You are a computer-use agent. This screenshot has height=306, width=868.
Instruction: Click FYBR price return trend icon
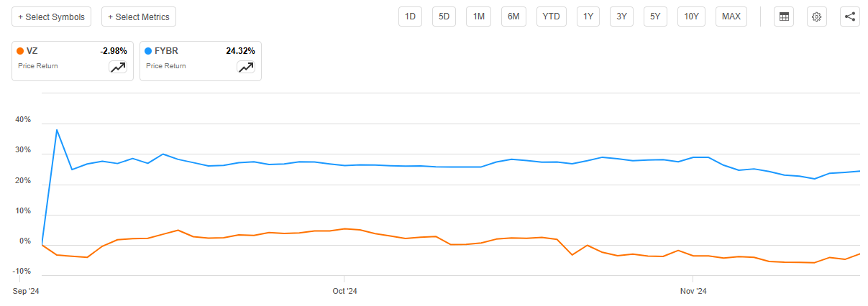(246, 67)
